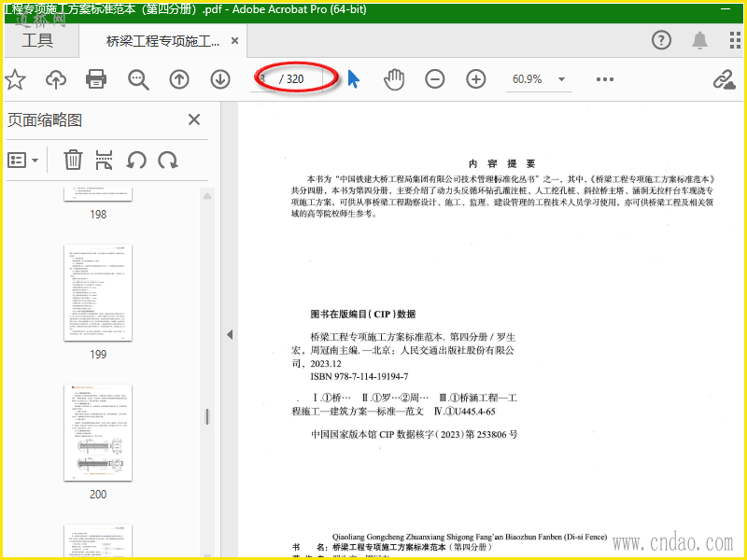Choose the hand pan tool
This screenshot has width=747, height=560.
[x=394, y=79]
